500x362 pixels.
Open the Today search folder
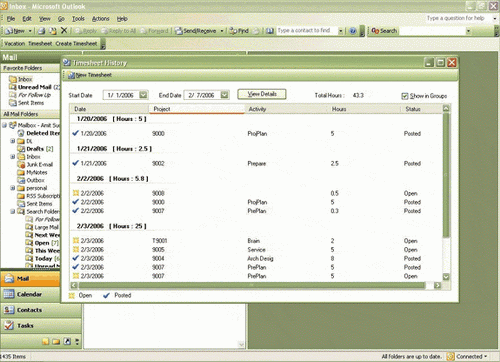click(x=43, y=258)
